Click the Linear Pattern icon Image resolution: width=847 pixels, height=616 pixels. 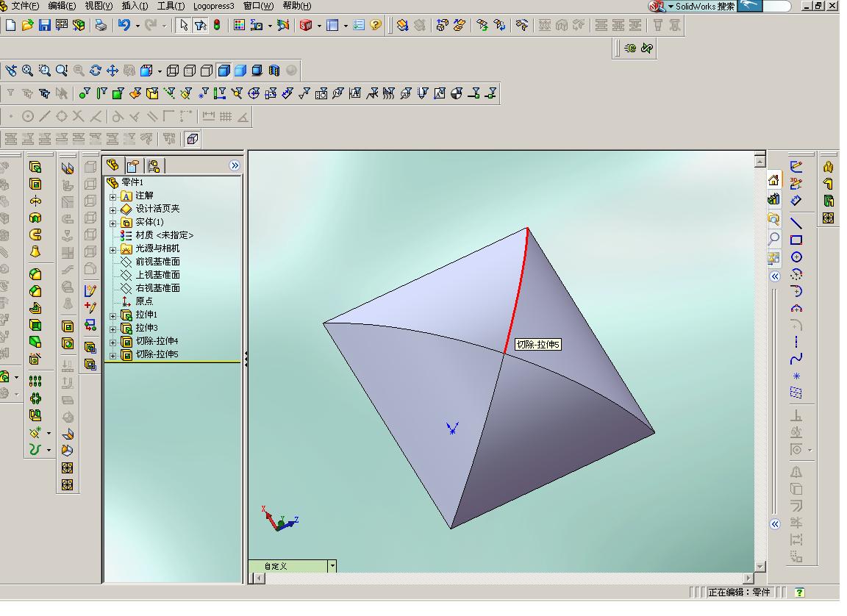35,382
